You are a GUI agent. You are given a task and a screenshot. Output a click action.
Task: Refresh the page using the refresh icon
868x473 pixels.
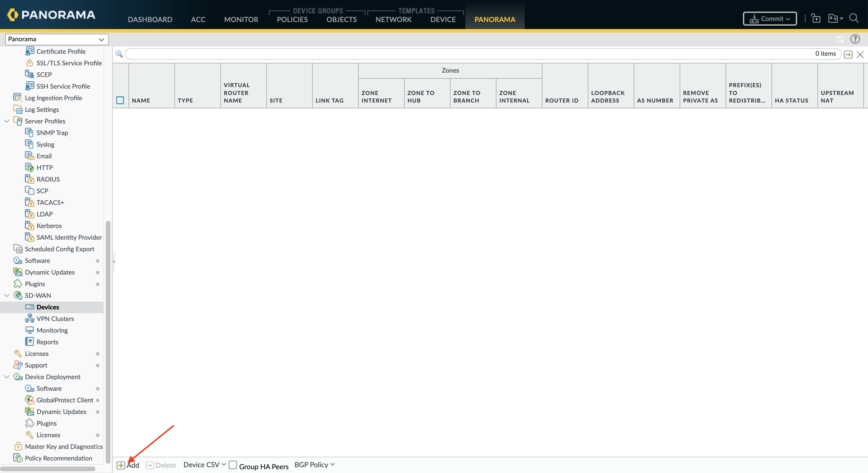(x=840, y=39)
